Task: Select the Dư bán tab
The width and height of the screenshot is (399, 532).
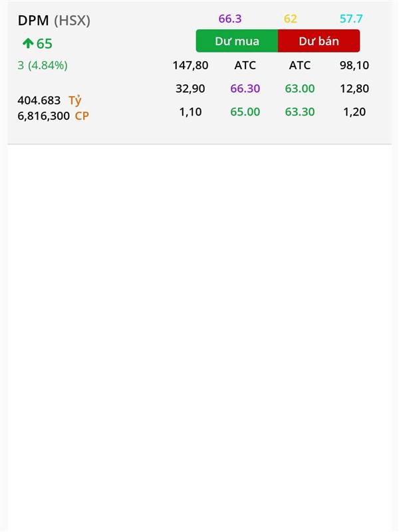Action: [319, 41]
